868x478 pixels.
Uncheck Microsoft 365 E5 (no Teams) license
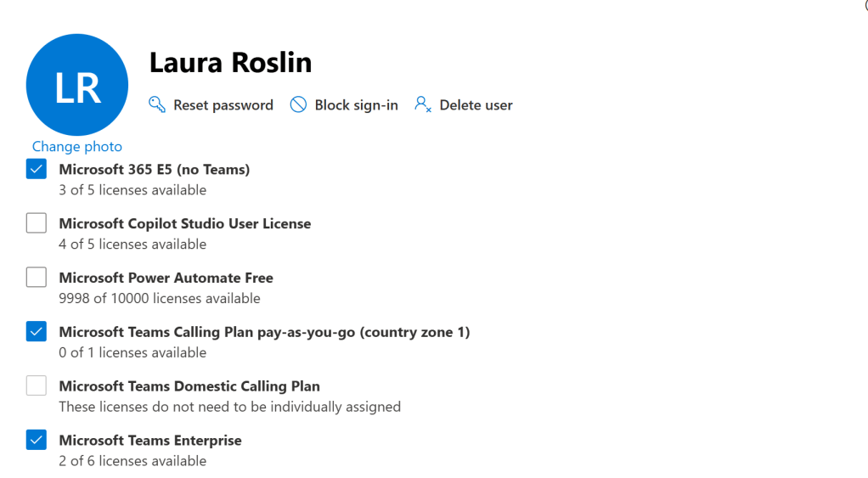37,169
